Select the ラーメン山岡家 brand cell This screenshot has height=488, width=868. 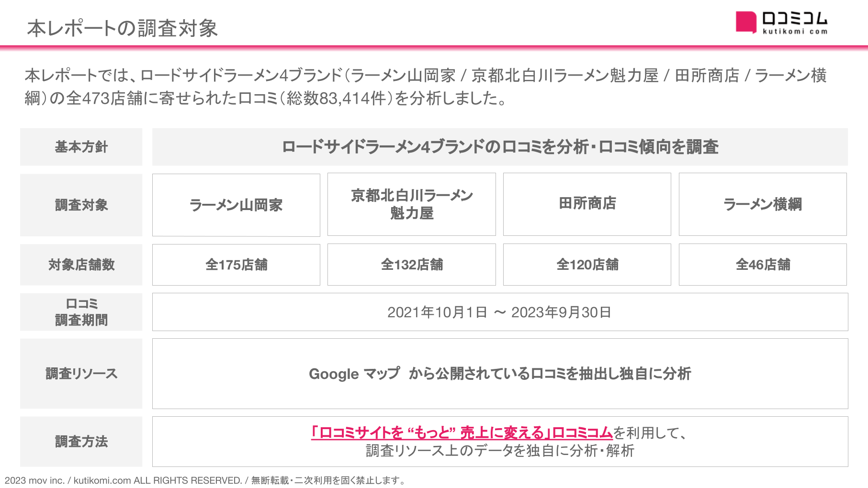pos(236,205)
